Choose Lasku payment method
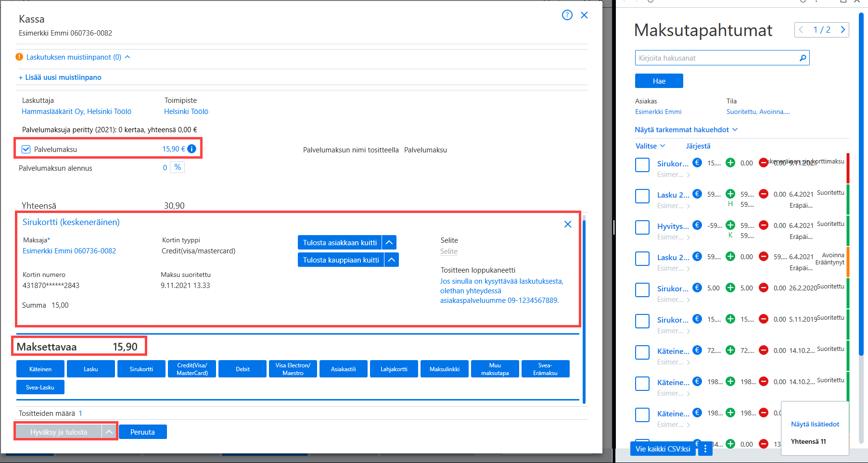Viewport: 868px width, 463px height. 91,369
